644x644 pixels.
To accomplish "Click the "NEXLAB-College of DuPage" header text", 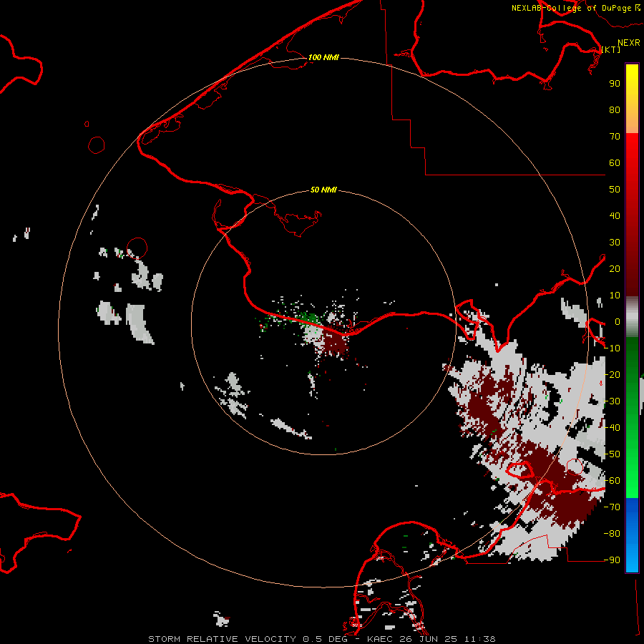I will 571,8.
